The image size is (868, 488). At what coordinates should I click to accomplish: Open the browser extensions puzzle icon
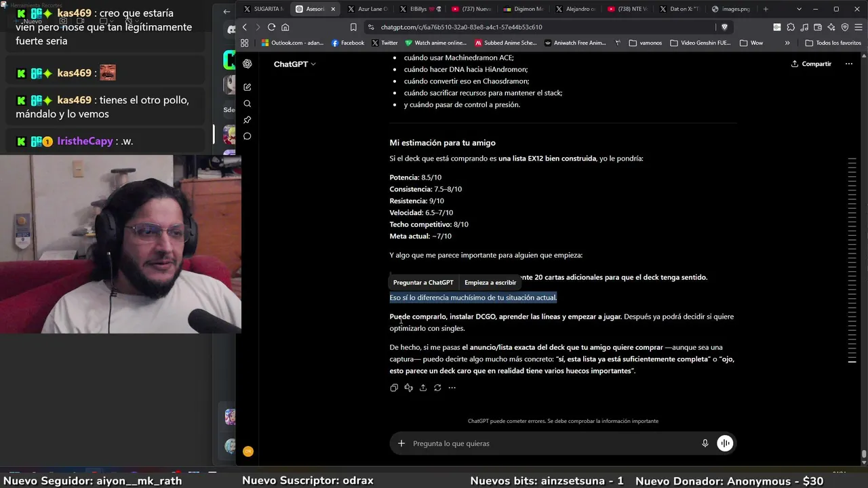791,27
